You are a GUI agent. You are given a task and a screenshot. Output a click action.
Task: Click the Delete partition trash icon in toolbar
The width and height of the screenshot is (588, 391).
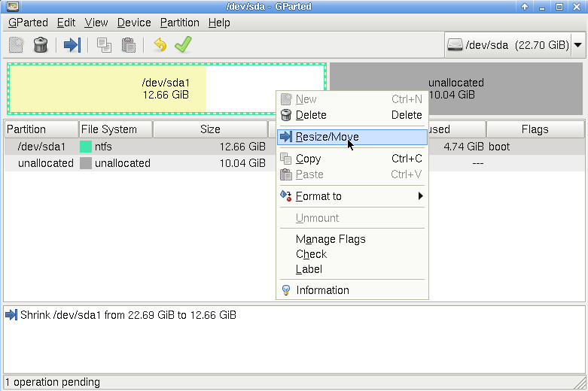pos(41,45)
